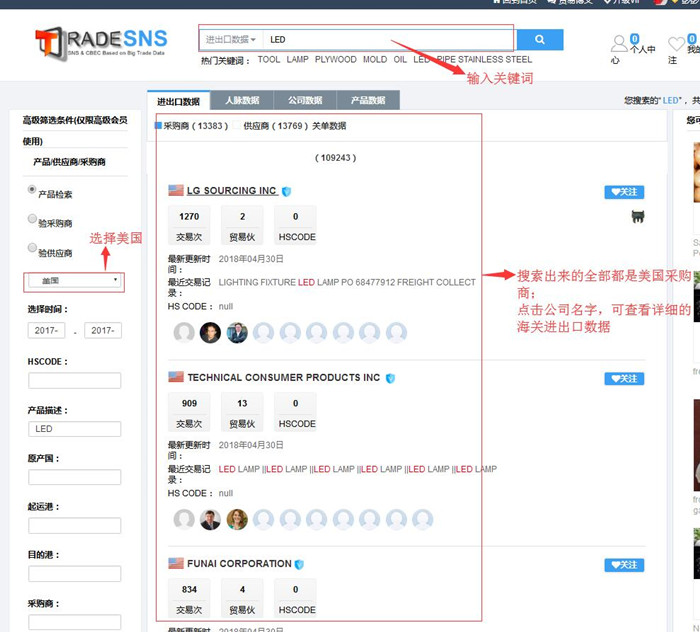Screen dimensions: 700x632
Task: Open the end date field 2017-
Action: coord(103,330)
